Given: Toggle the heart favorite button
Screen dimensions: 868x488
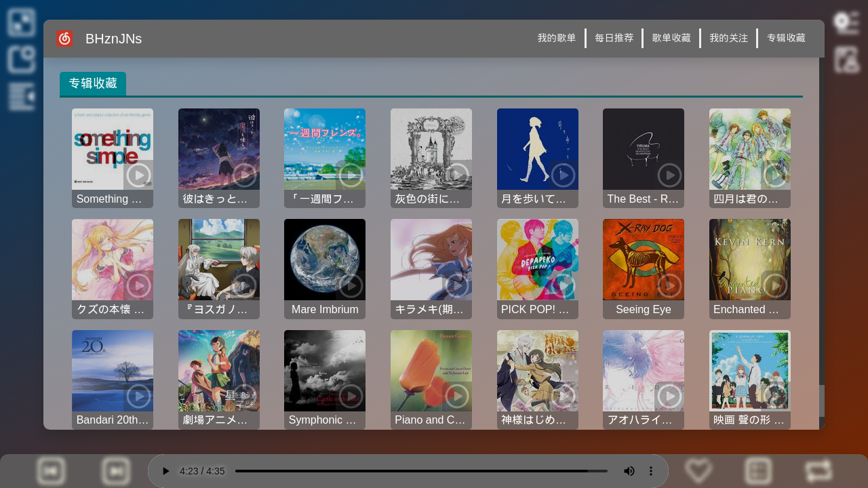Looking at the screenshot, I should click(x=698, y=471).
